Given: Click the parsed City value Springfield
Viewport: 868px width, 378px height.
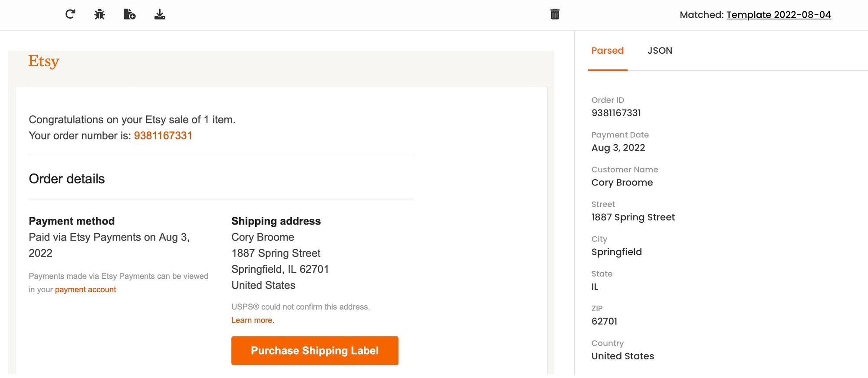Looking at the screenshot, I should point(616,252).
